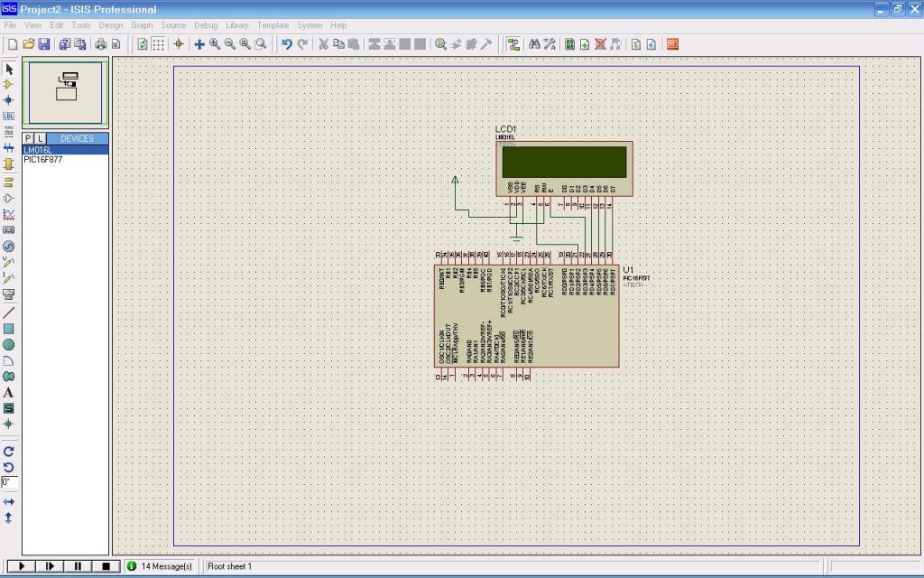The image size is (924, 578).
Task: Click the Open design folder icon
Action: pos(29,44)
